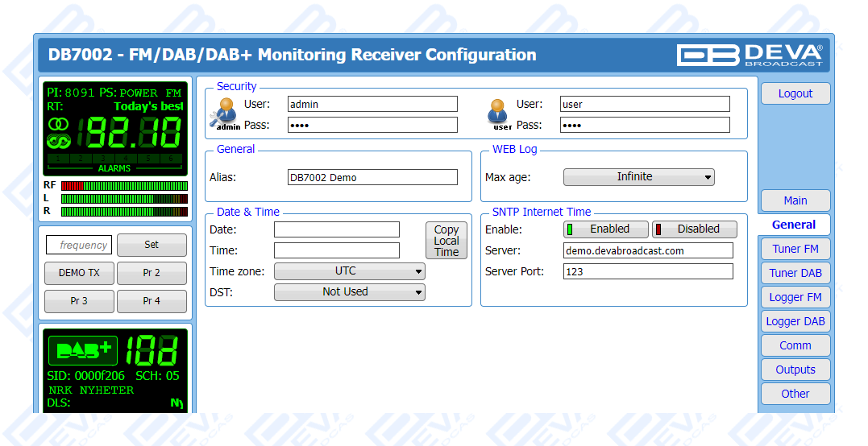This screenshot has width=868, height=446.
Task: Enable SNTP Internet Time
Action: pyautogui.click(x=606, y=229)
